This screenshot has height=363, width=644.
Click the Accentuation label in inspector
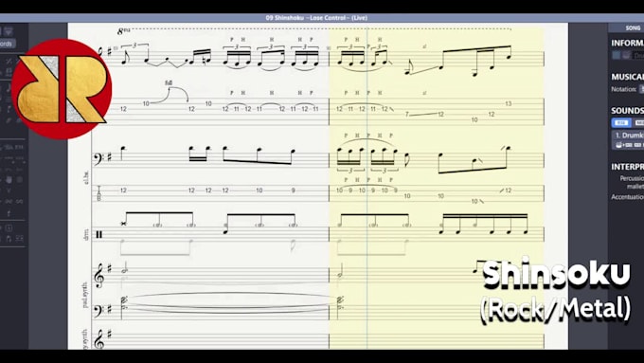coord(627,197)
